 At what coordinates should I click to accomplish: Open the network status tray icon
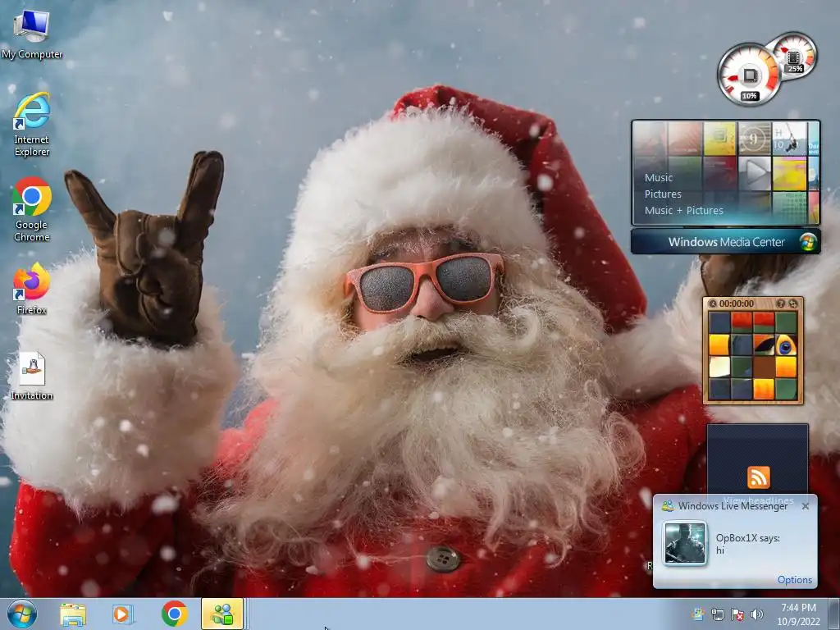(717, 614)
